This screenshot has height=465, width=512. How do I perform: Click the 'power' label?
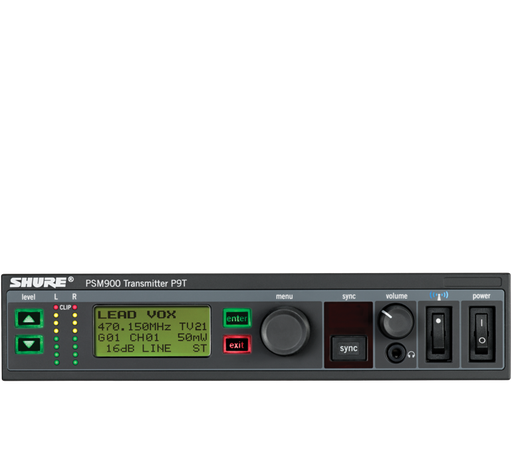point(482,296)
